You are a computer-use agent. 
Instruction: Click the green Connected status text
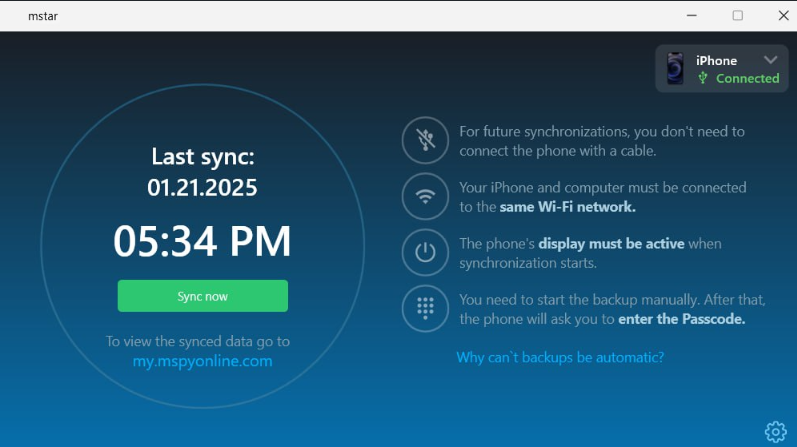[747, 78]
